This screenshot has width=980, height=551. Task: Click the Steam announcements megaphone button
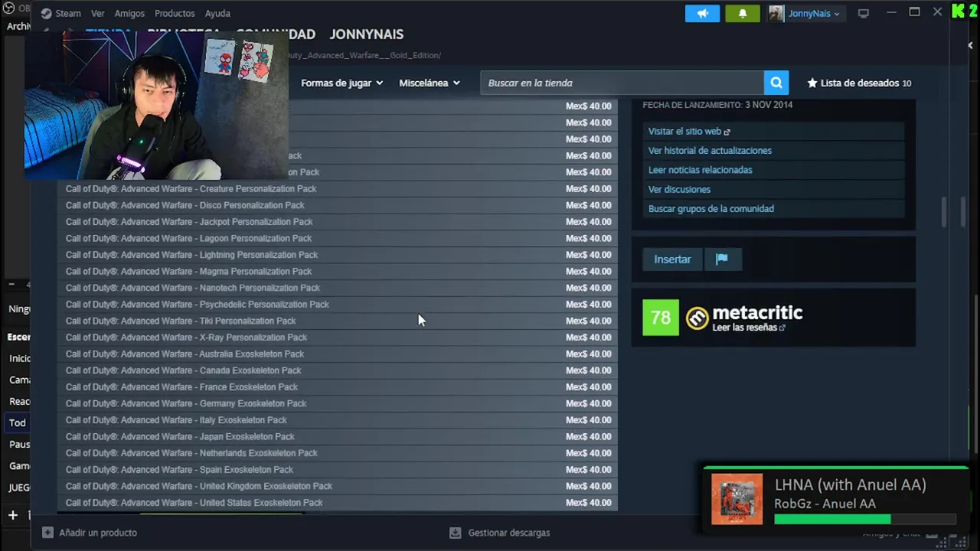point(702,13)
